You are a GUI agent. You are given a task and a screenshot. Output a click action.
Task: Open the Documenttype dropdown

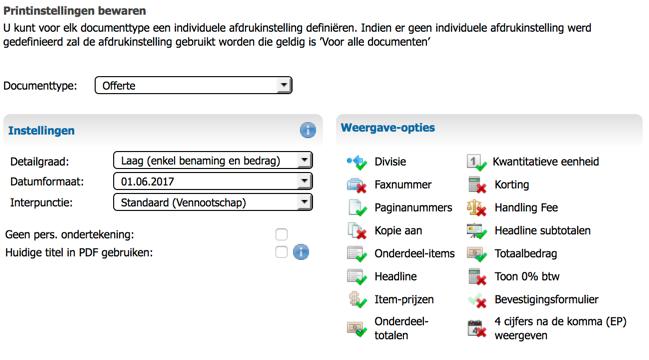194,85
